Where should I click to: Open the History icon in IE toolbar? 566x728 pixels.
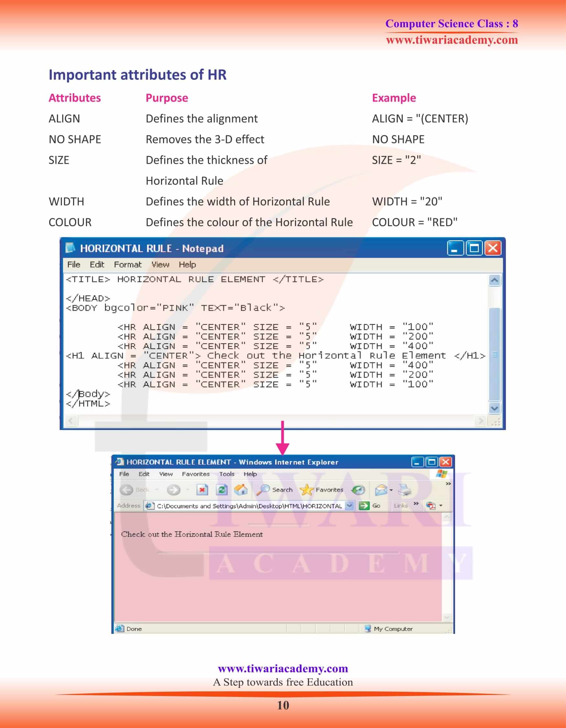pos(358,490)
